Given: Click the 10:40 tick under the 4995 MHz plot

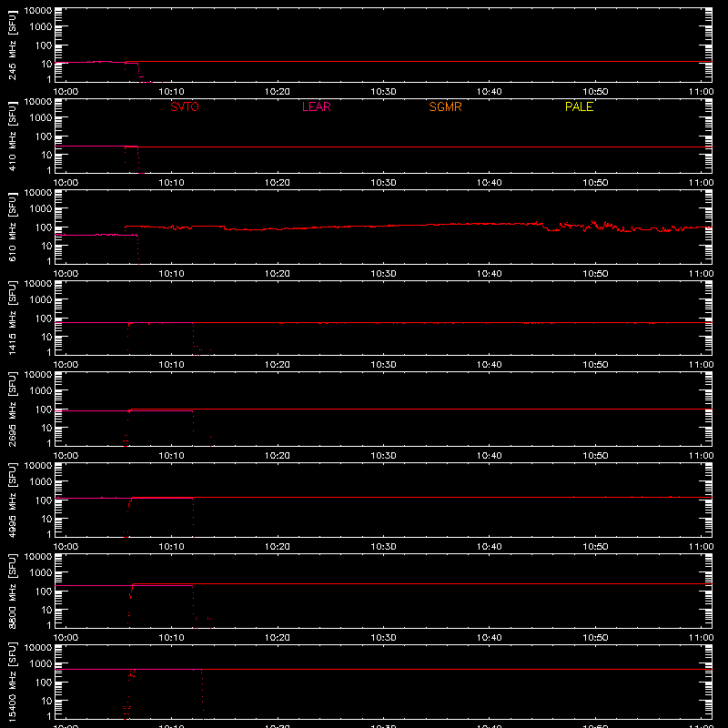Looking at the screenshot, I should pyautogui.click(x=489, y=547).
